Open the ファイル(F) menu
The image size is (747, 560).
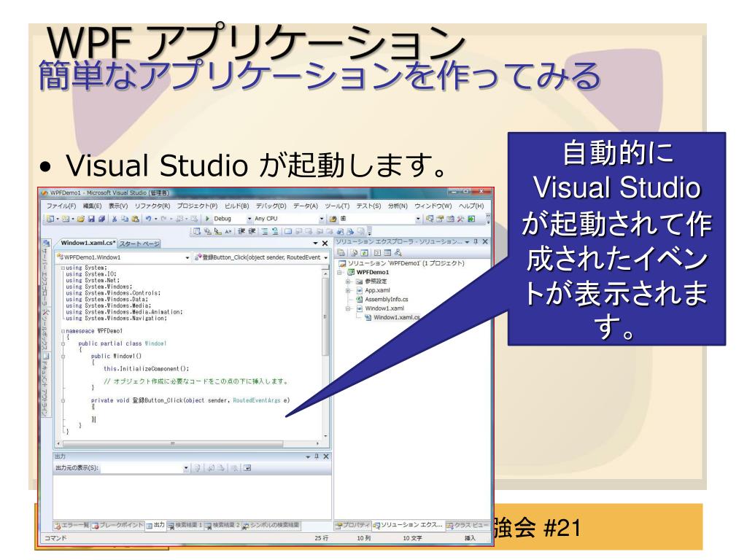pyautogui.click(x=61, y=206)
